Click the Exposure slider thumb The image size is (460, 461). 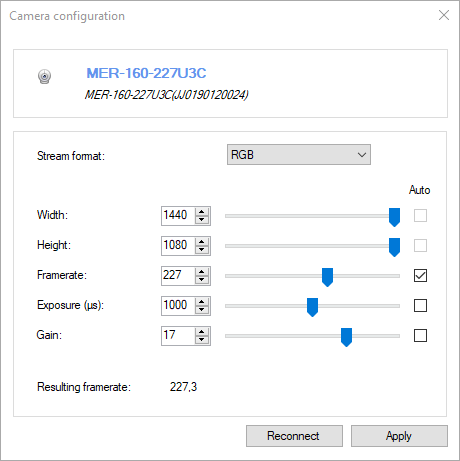(x=312, y=307)
